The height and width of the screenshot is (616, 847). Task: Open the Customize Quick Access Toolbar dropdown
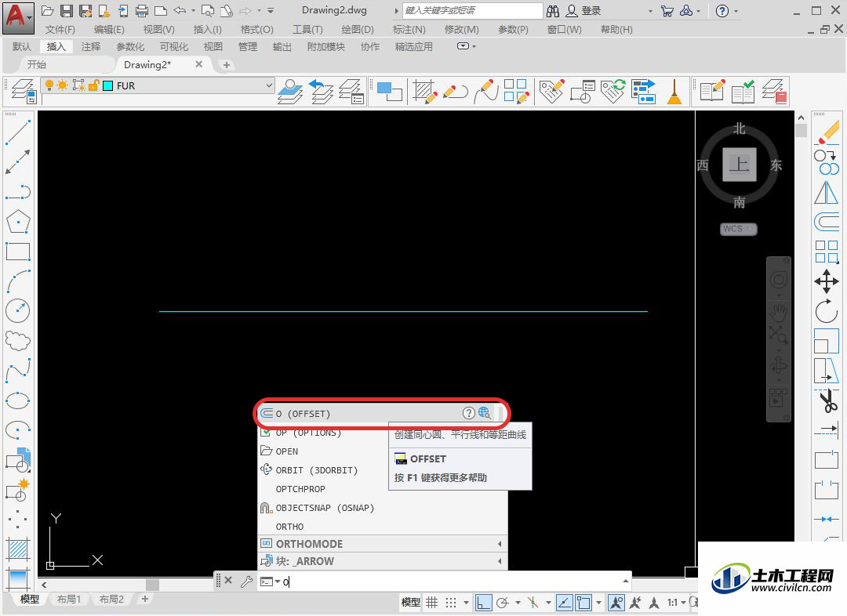[x=271, y=11]
